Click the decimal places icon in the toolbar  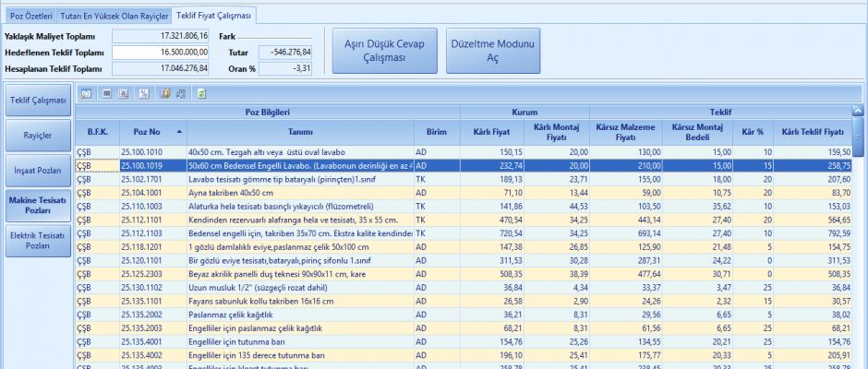click(181, 93)
